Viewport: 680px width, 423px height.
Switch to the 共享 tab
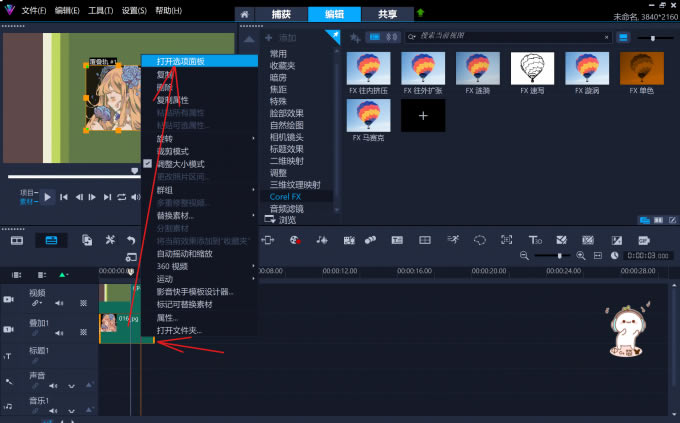click(387, 14)
